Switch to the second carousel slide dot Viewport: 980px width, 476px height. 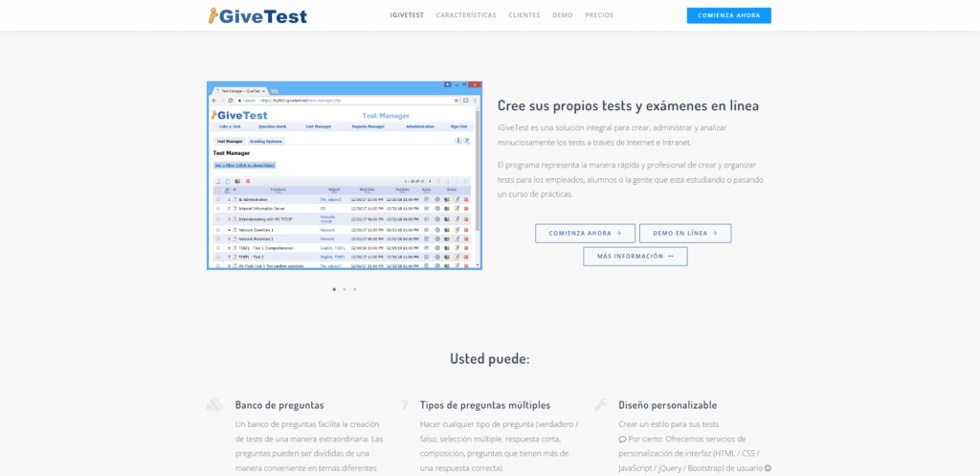(345, 289)
